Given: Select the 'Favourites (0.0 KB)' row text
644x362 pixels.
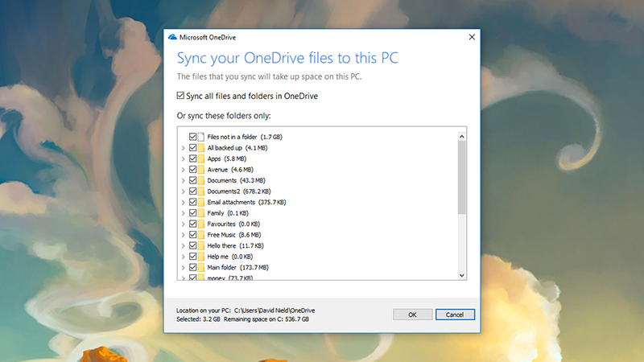Looking at the screenshot, I should point(233,224).
